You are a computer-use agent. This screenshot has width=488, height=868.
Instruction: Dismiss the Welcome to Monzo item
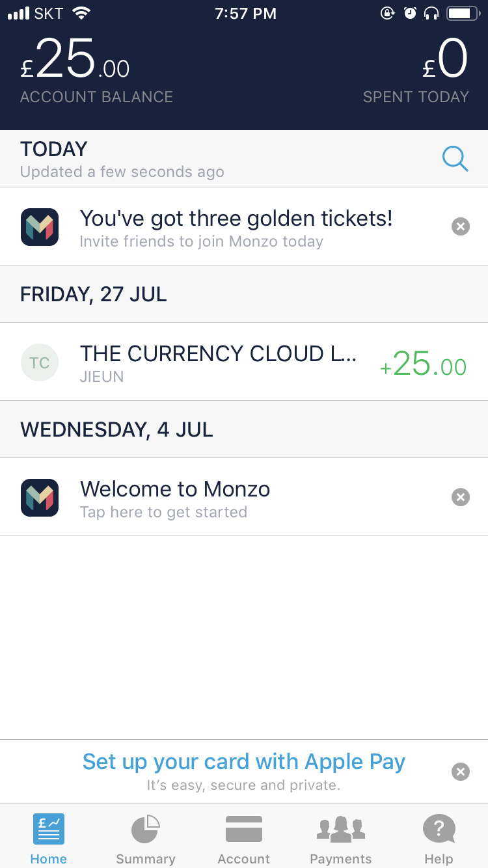[x=461, y=497]
